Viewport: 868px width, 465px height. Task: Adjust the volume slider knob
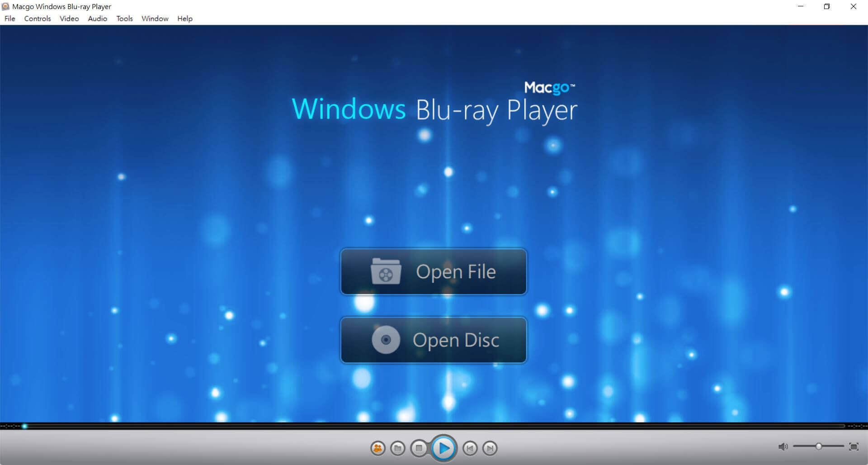819,446
